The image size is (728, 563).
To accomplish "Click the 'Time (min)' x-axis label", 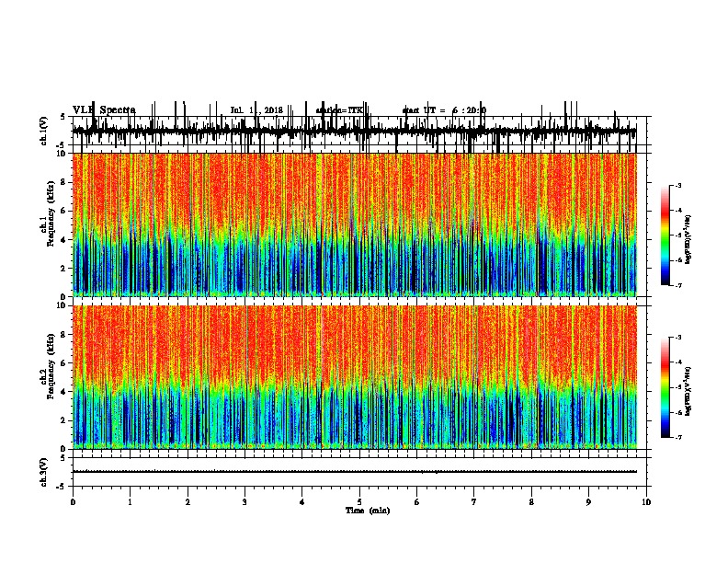I will (x=368, y=511).
